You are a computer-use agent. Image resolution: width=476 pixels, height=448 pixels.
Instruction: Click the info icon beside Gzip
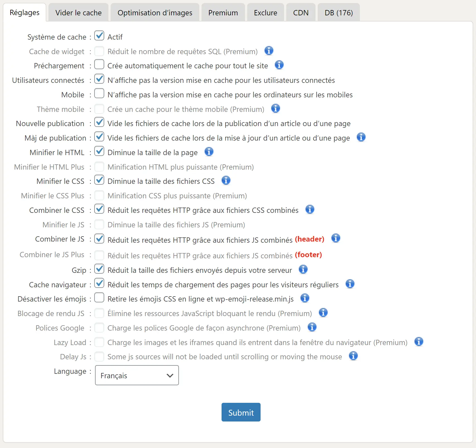[303, 269]
